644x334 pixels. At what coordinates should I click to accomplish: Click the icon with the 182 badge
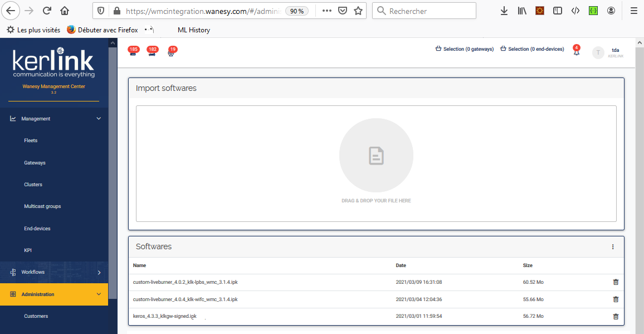[152, 52]
